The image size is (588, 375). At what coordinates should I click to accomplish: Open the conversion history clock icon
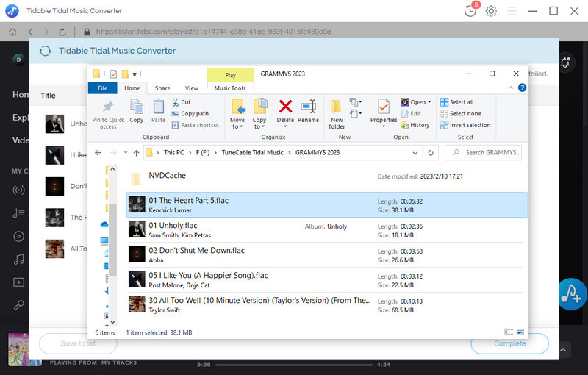click(470, 11)
